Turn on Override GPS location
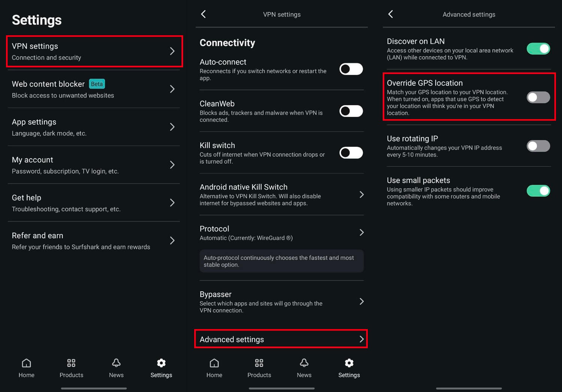The height and width of the screenshot is (392, 562). click(x=538, y=97)
